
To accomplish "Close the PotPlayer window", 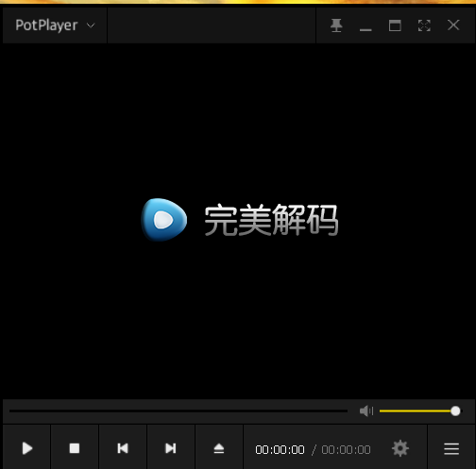I will 453,25.
